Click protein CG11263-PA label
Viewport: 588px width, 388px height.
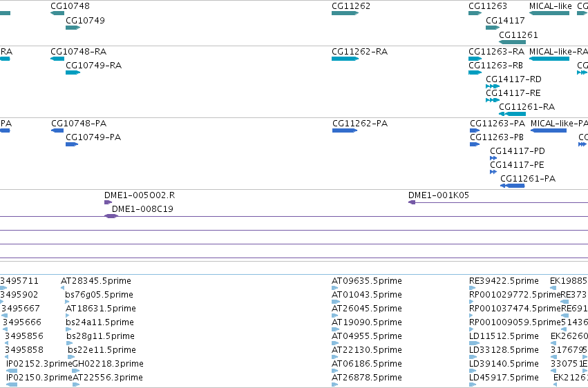[x=497, y=124]
